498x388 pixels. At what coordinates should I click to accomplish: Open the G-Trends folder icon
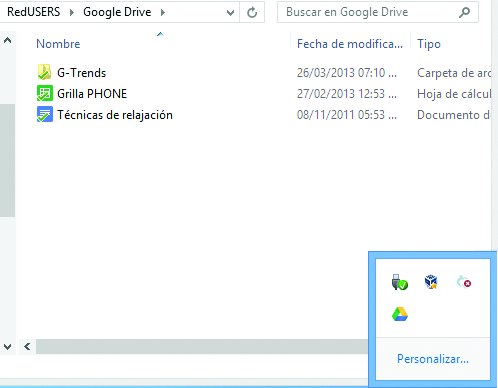tap(44, 72)
